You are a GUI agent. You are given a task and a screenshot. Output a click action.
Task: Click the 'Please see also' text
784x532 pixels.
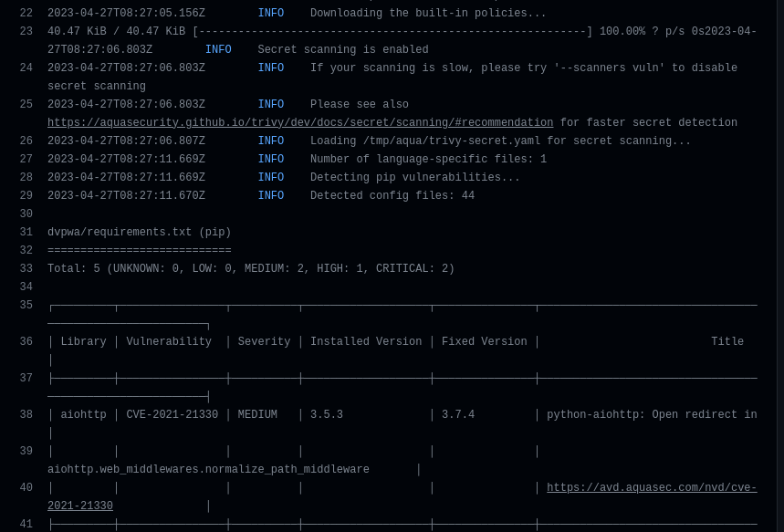pyautogui.click(x=359, y=105)
